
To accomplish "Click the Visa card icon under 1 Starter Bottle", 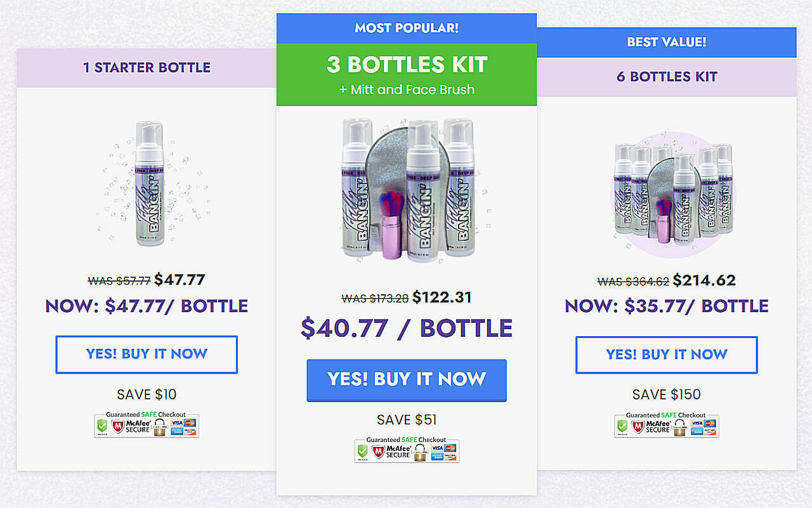I will [177, 423].
